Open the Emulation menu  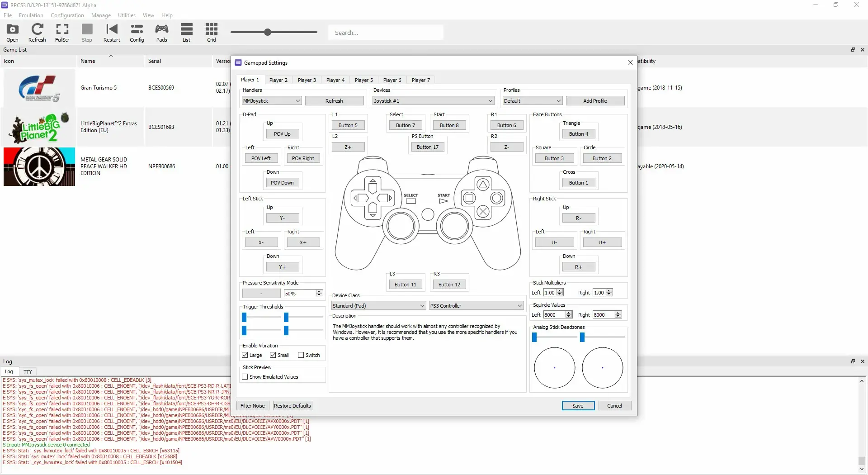tap(31, 15)
